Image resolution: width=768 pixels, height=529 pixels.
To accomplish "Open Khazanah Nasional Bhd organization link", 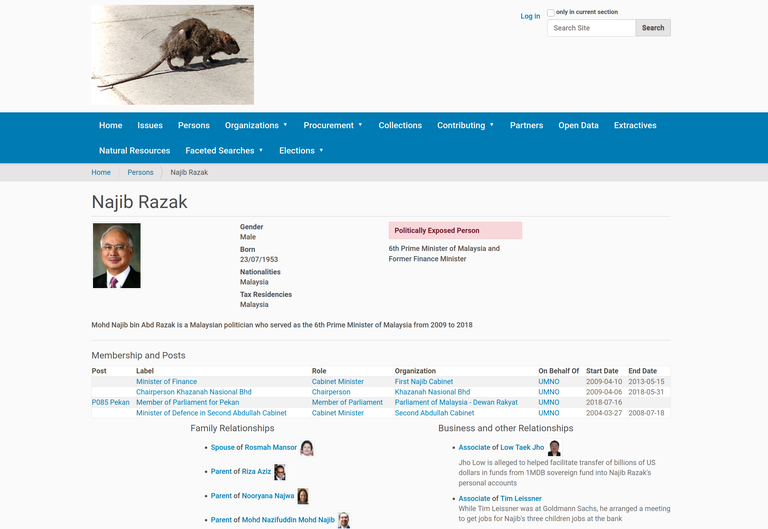I will (432, 392).
